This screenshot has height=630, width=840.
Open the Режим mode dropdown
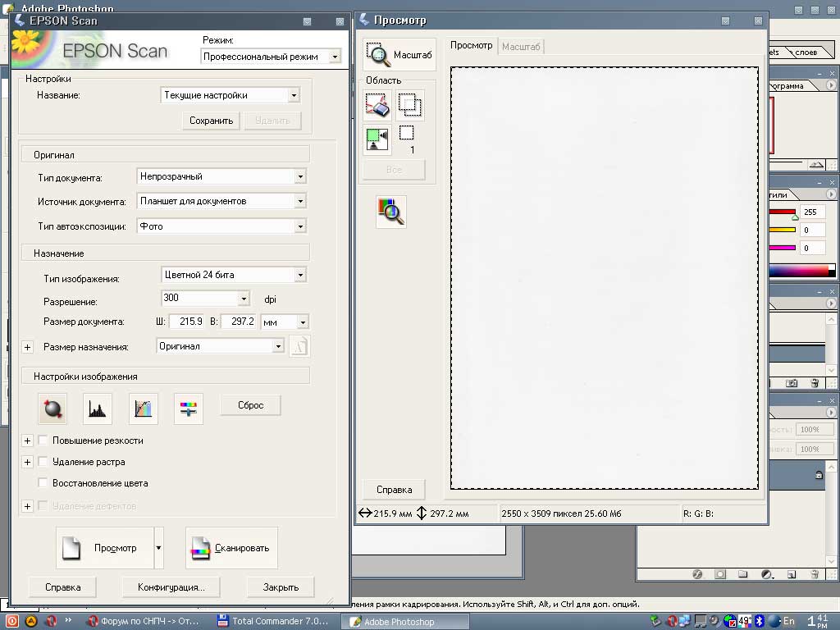click(x=335, y=57)
